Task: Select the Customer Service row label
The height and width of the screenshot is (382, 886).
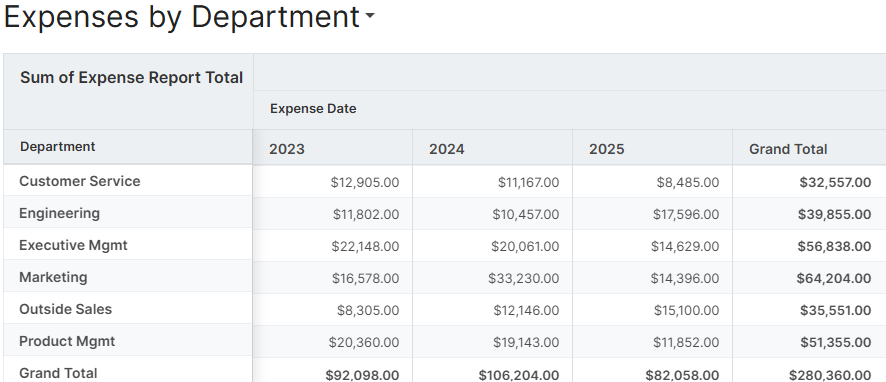Action: tap(128, 181)
